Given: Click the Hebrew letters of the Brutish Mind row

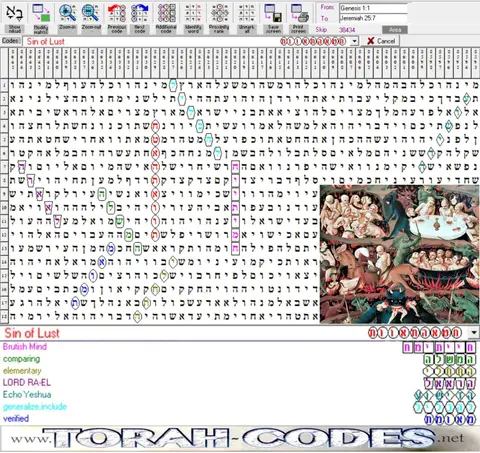Looking at the screenshot, I should [x=438, y=347].
